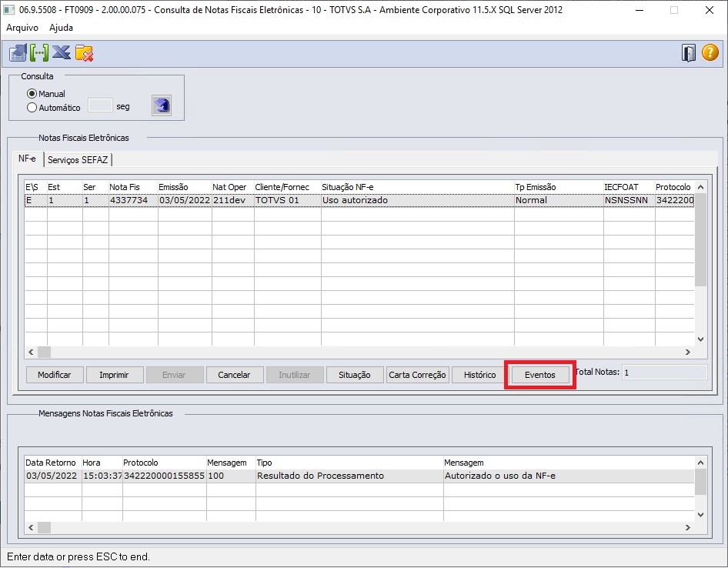Screen dimensions: 728x568
Task: Open the Ajuda menu
Action: [61, 28]
